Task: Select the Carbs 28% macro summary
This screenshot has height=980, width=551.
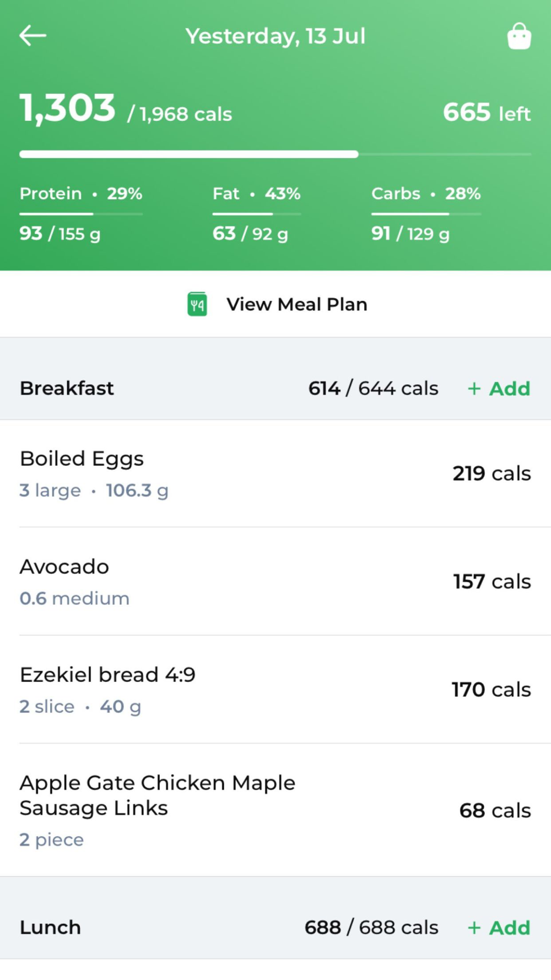Action: pyautogui.click(x=425, y=194)
